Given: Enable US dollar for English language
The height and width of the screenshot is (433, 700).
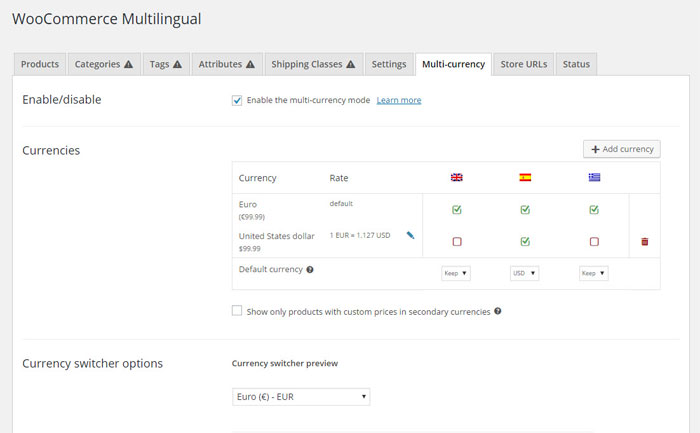Looking at the screenshot, I should pyautogui.click(x=457, y=241).
